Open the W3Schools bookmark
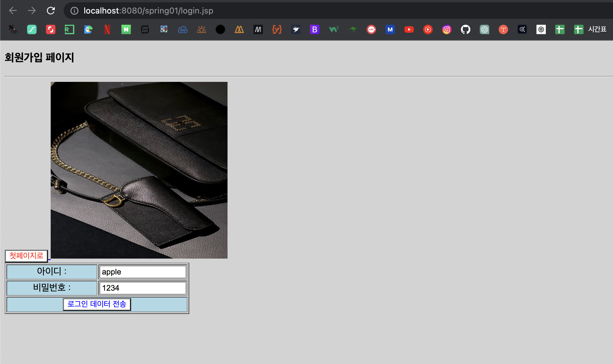This screenshot has height=364, width=613. point(334,29)
